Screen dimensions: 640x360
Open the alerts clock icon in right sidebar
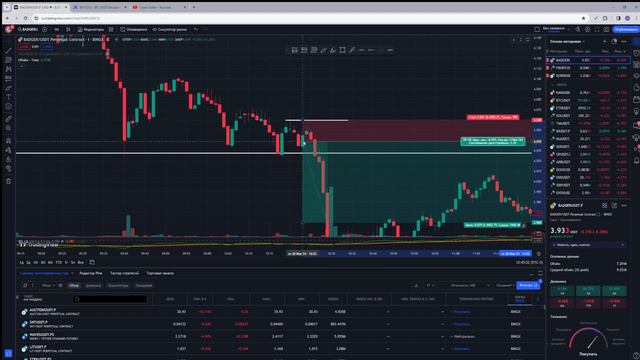pos(636,53)
